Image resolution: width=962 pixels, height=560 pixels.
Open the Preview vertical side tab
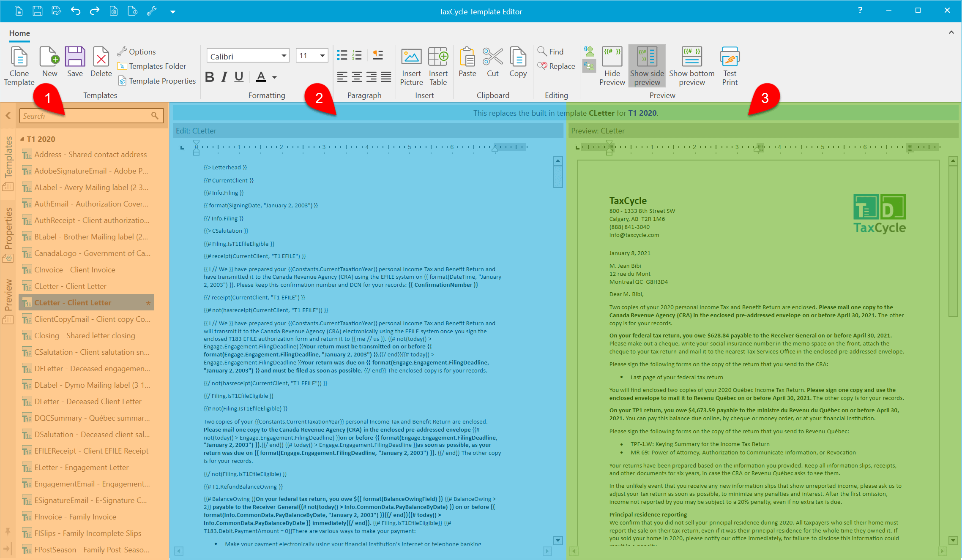8,301
